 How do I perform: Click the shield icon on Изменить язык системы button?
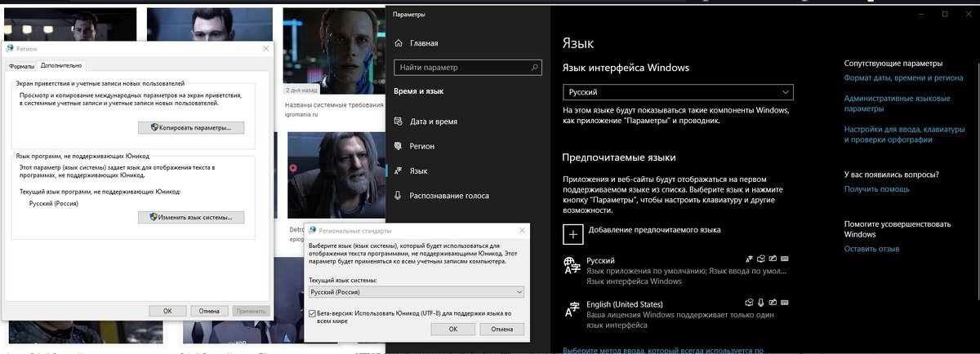coord(154,217)
